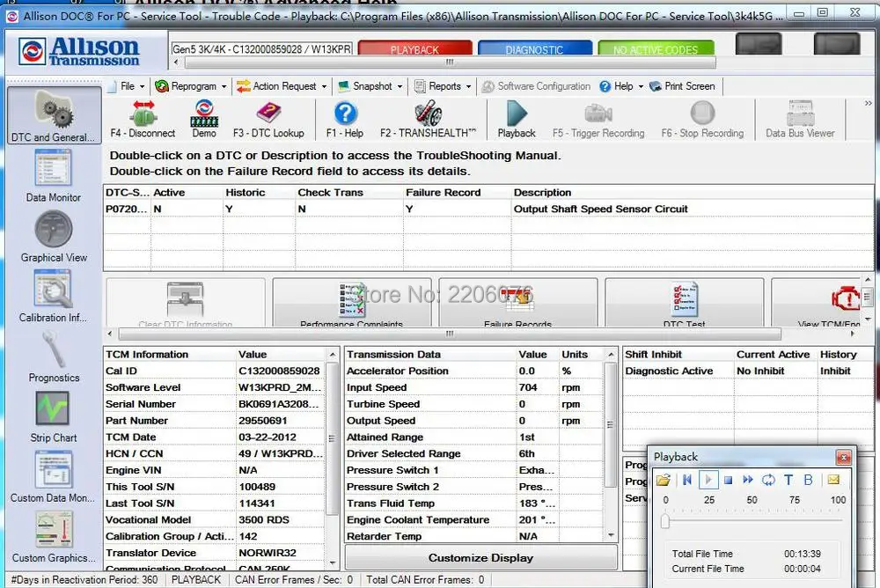
Task: Open the Clear DTC Information button
Action: click(185, 303)
